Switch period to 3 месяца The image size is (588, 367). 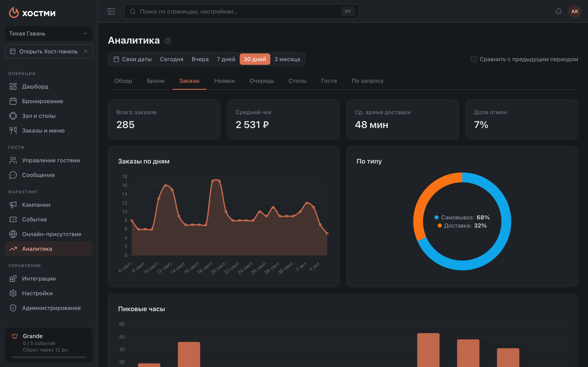[x=287, y=59]
